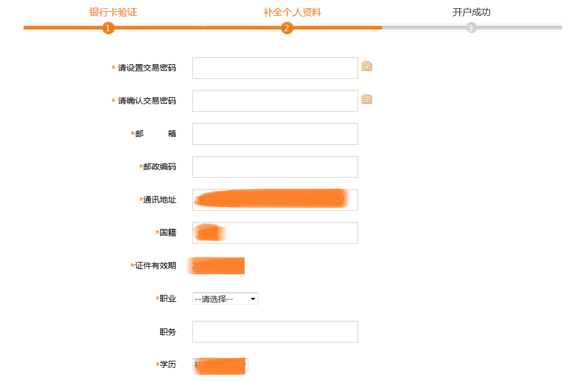Select the 开户成功 step label
This screenshot has width=588, height=382.
(471, 12)
